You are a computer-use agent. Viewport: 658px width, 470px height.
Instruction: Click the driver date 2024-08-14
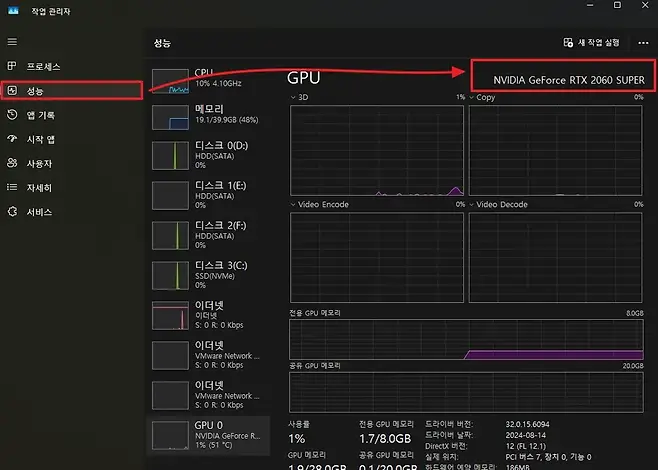(525, 435)
